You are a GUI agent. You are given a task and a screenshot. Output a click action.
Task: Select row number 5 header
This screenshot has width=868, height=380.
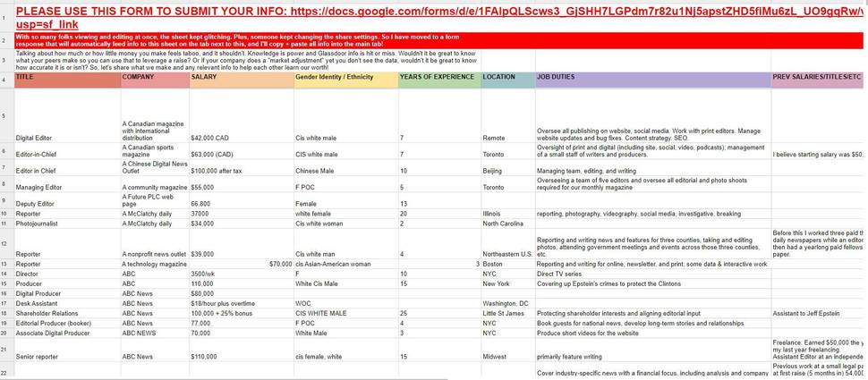coord(6,115)
